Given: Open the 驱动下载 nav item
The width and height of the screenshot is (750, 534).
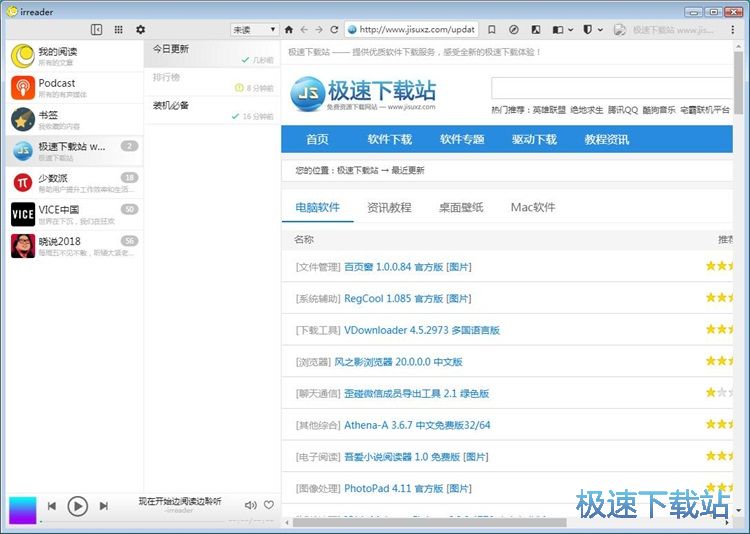Looking at the screenshot, I should click(534, 139).
